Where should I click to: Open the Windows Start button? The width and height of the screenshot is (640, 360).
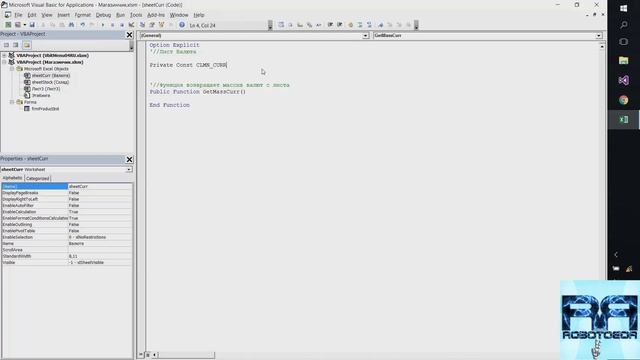(x=623, y=8)
